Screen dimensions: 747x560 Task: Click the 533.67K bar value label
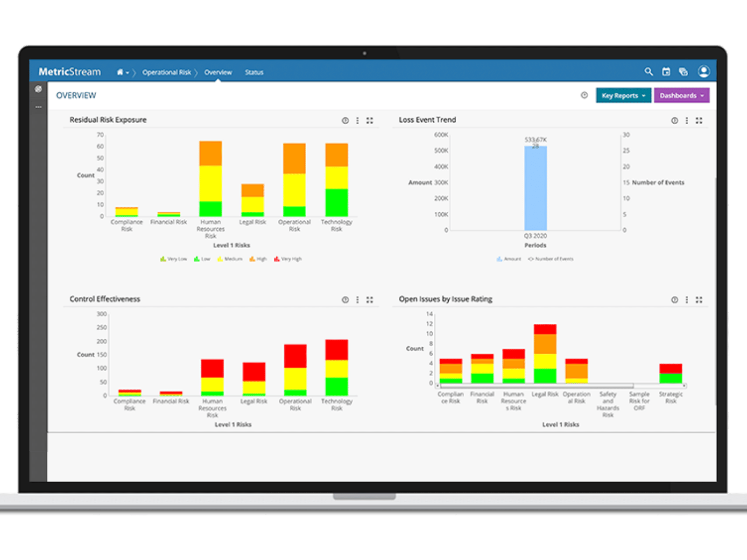coord(536,140)
